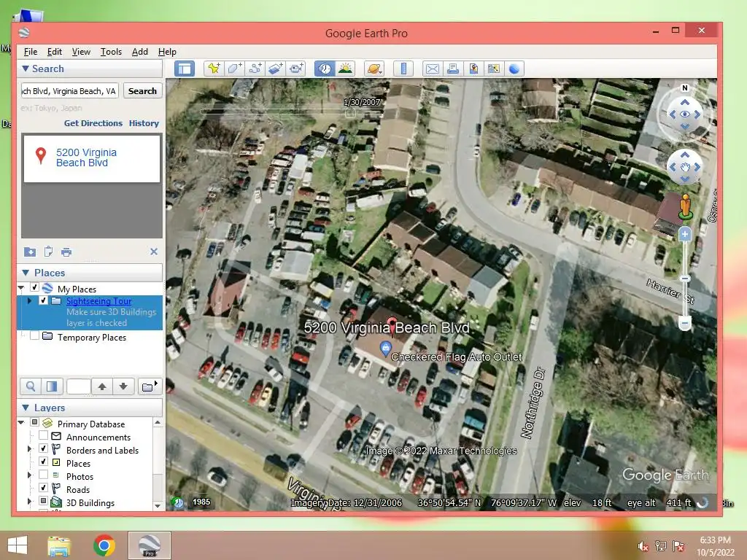
Task: Enable the Photos layer checkbox
Action: point(43,475)
